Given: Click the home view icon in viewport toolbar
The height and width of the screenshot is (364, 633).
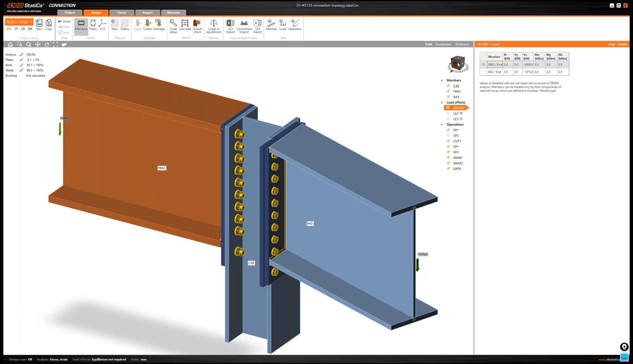Looking at the screenshot, I should click(x=9, y=45).
